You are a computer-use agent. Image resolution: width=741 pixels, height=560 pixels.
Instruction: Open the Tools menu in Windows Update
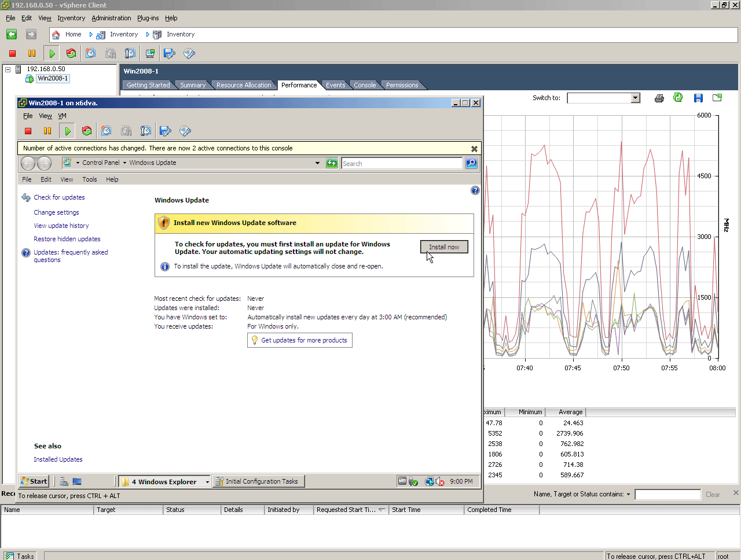90,180
